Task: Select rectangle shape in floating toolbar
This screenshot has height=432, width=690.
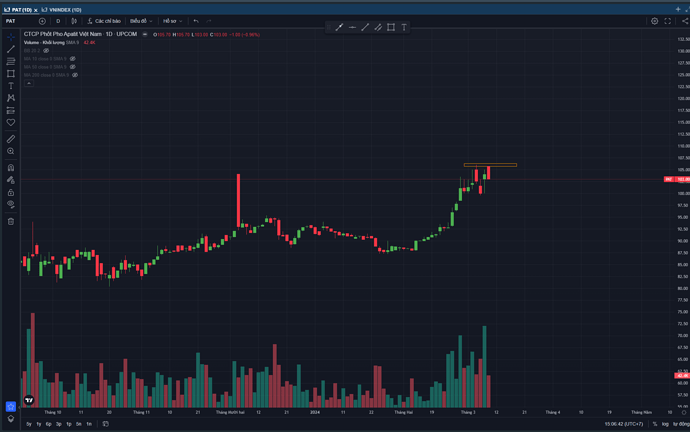Action: [391, 27]
